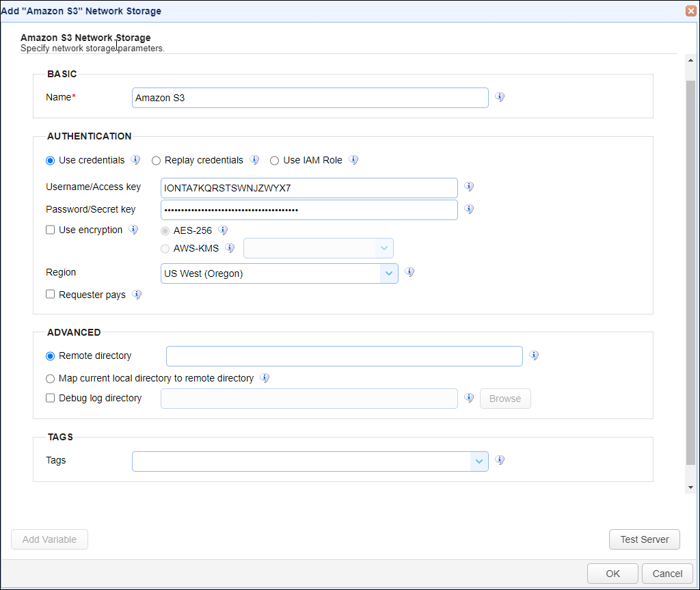Focus the Password/Secret key field
The image size is (700, 590).
point(309,210)
